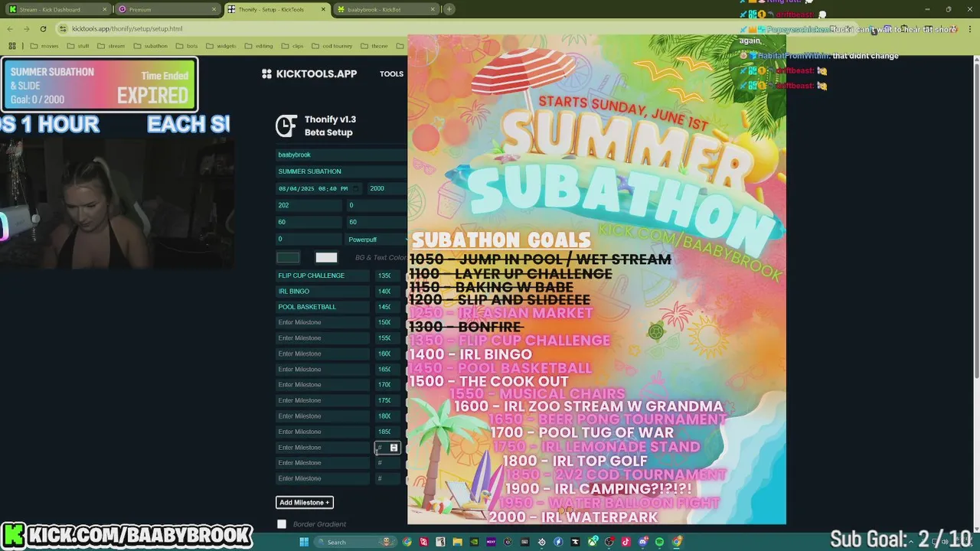Click the baabybrook username field
The image size is (980, 551).
(x=341, y=155)
